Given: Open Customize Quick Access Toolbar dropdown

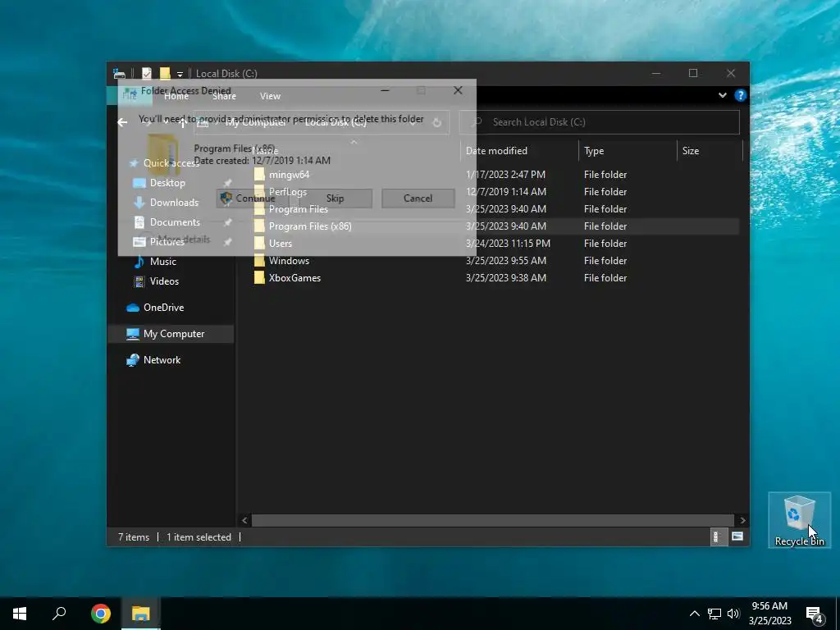Looking at the screenshot, I should [x=180, y=74].
